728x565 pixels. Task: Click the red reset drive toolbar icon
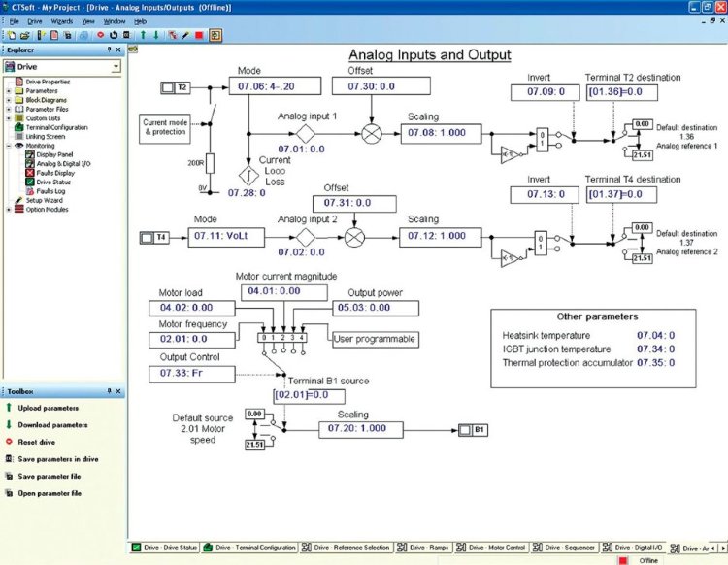(x=100, y=35)
